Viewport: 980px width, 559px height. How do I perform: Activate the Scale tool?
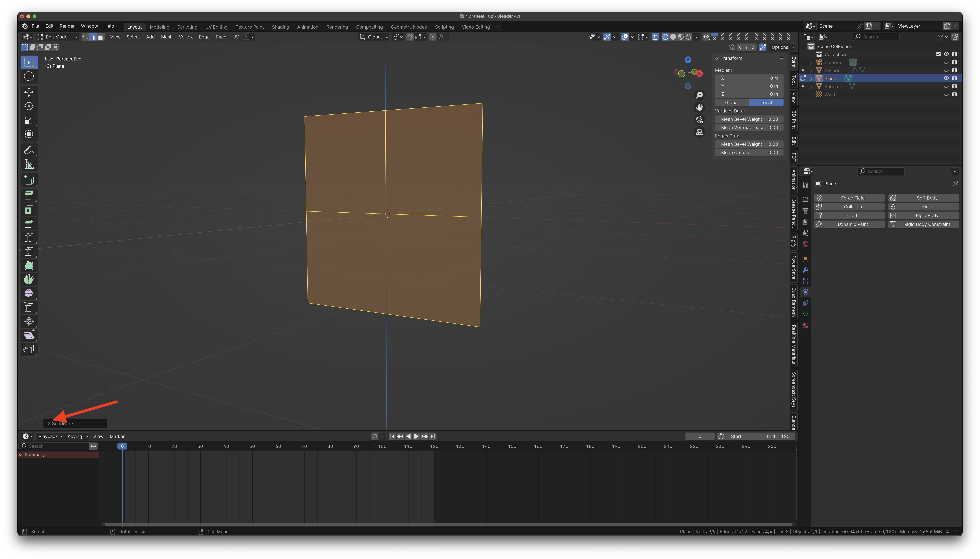click(x=29, y=120)
